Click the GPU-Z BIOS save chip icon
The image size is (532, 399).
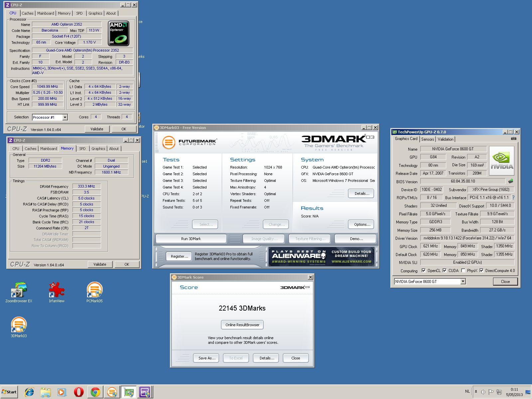[x=511, y=181]
